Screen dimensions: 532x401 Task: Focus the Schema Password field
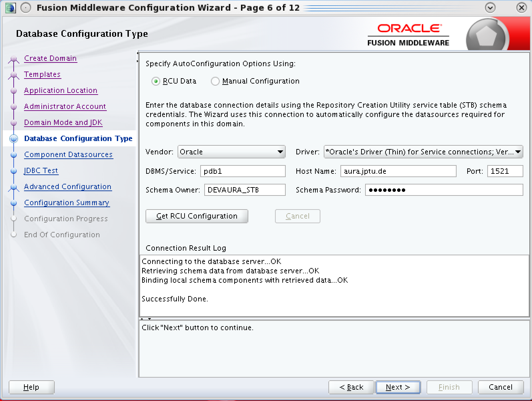tap(444, 190)
